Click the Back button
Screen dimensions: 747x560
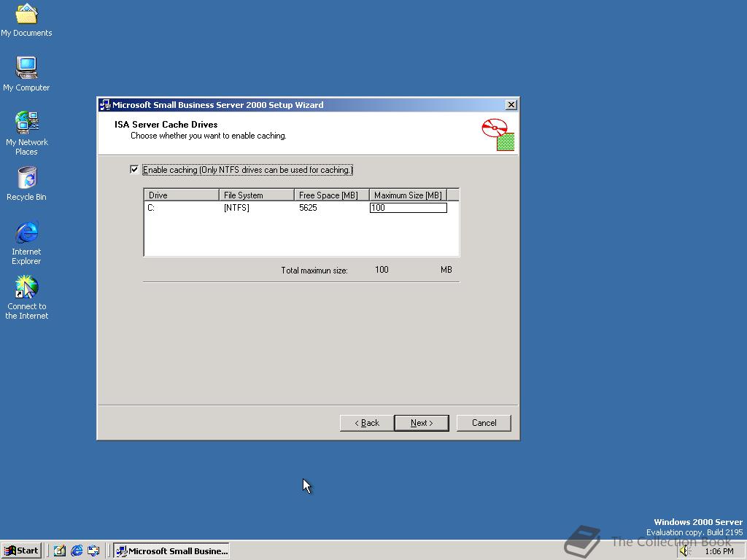click(367, 423)
